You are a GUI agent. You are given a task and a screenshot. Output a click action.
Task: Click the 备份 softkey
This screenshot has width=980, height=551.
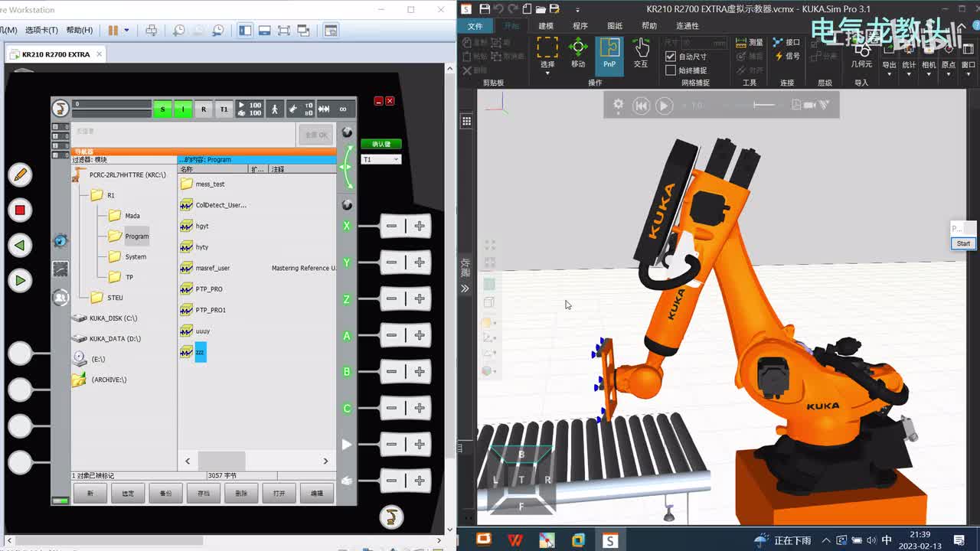click(x=165, y=494)
